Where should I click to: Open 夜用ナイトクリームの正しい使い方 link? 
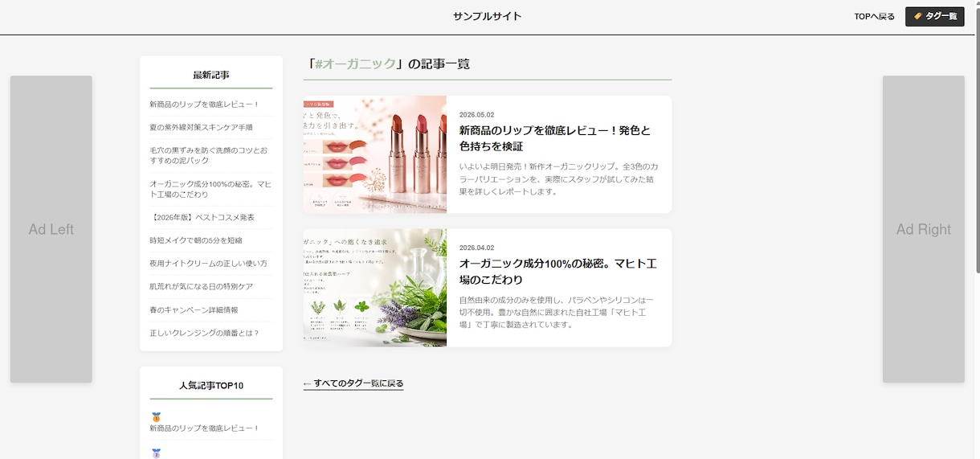(x=208, y=264)
